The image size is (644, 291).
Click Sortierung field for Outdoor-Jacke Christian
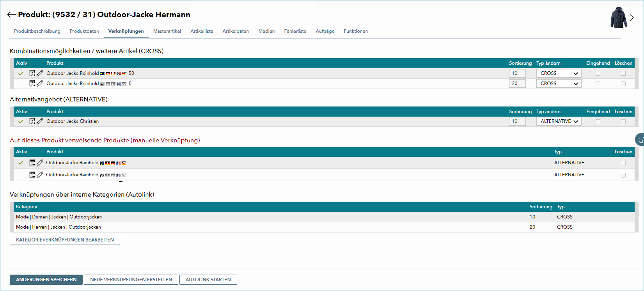[x=517, y=121]
